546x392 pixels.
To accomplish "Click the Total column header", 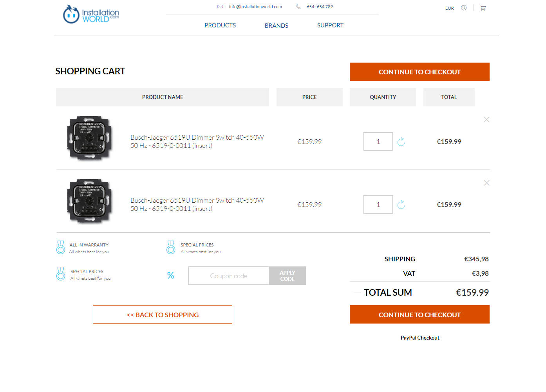I will coord(449,97).
